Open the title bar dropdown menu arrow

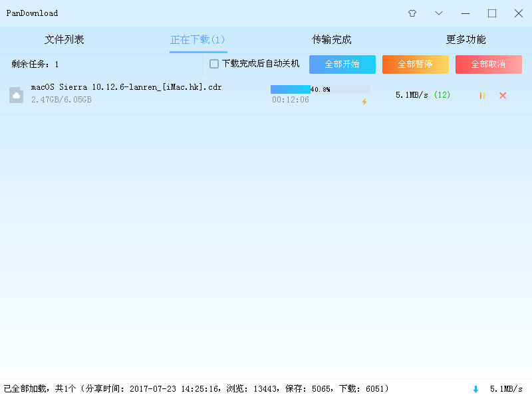pos(439,13)
